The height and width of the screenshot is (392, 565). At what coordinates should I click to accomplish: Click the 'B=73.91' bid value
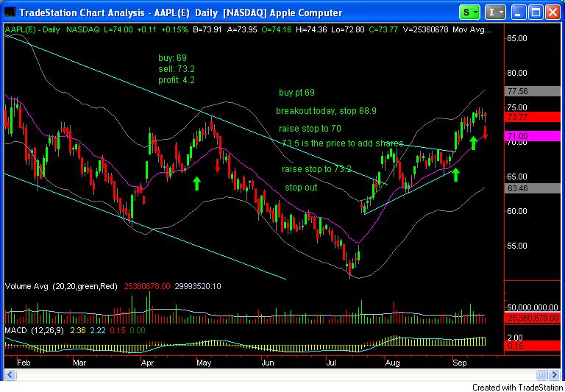pyautogui.click(x=207, y=30)
